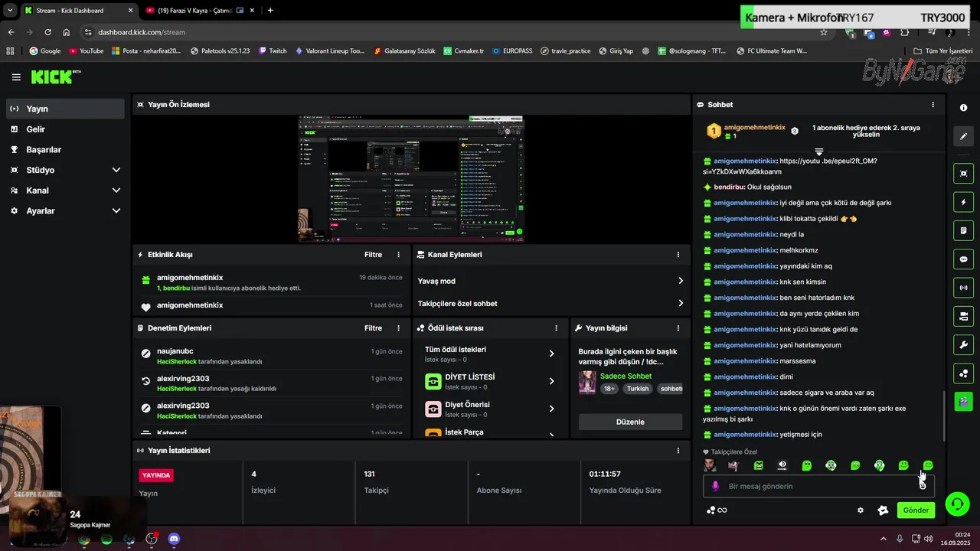Click the purple microphone icon in chat input
This screenshot has width=980, height=551.
716,486
